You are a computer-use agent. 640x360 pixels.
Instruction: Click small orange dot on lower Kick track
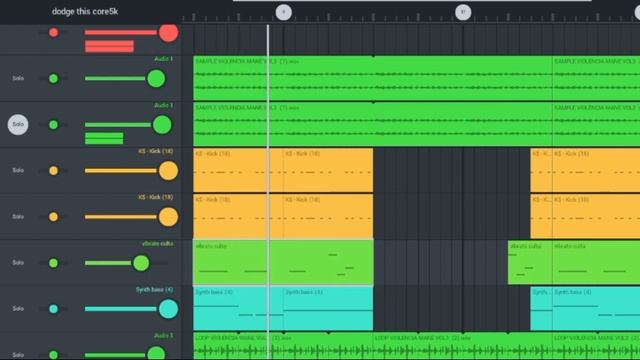[53, 217]
